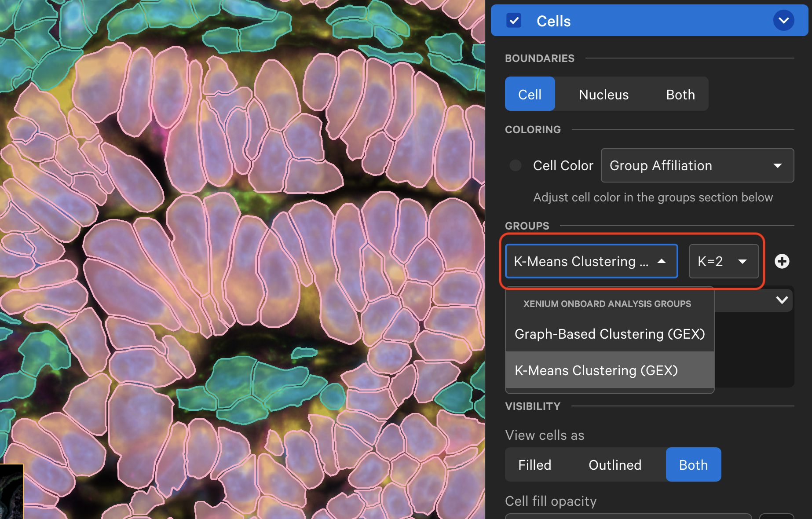Screen dimensions: 812x519
Task: Open the K=2 cluster count dropdown
Action: click(724, 261)
